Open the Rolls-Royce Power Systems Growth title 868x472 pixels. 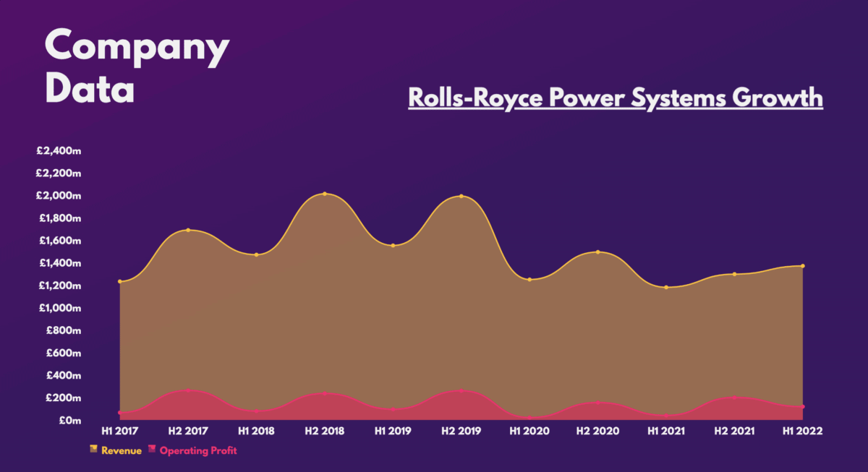(615, 97)
